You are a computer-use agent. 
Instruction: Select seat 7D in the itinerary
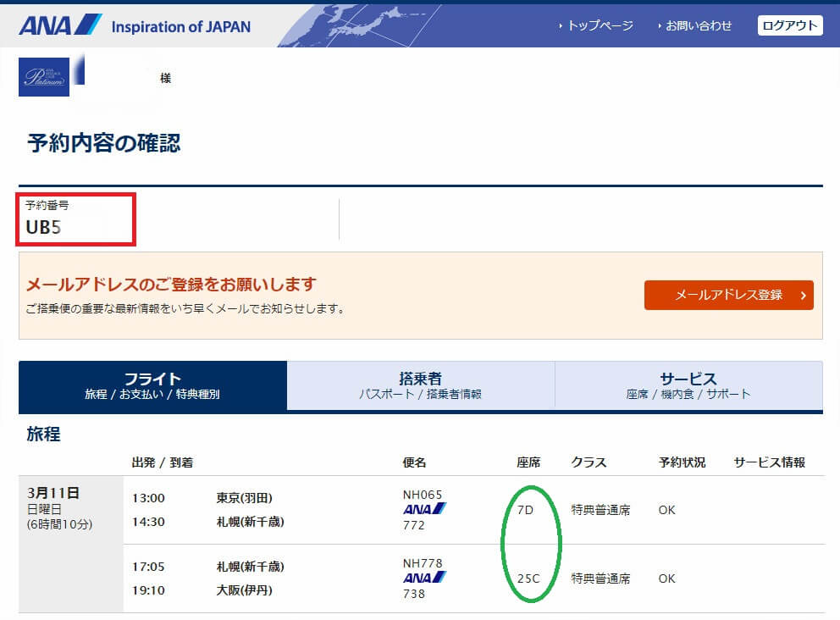click(526, 511)
